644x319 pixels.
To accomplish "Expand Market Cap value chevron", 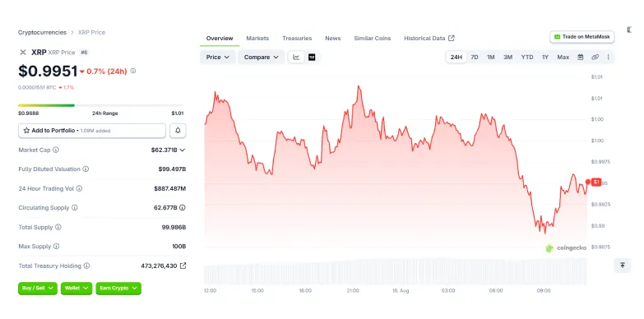I will coord(183,150).
